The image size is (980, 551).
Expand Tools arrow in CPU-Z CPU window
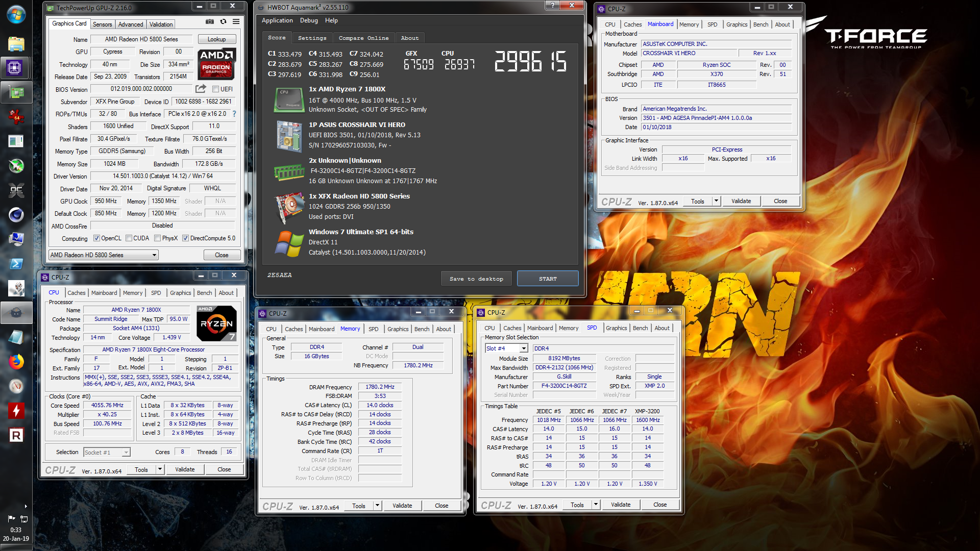coord(160,469)
